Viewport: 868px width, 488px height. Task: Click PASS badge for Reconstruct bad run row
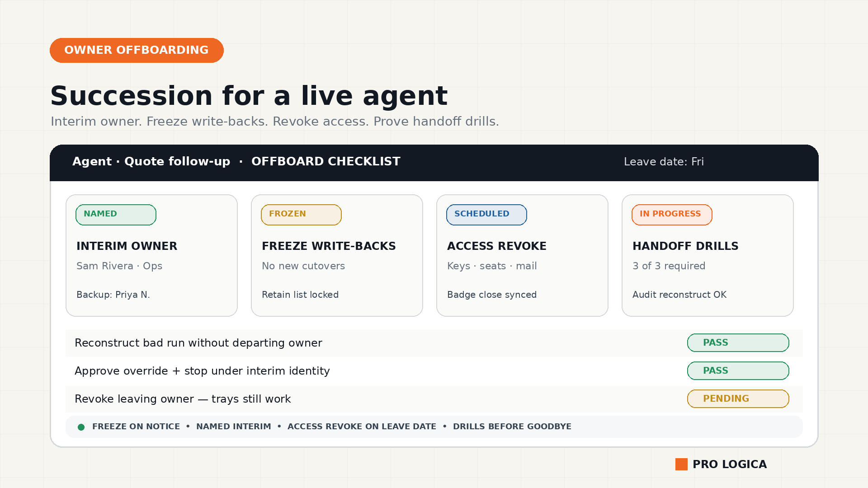pyautogui.click(x=738, y=343)
